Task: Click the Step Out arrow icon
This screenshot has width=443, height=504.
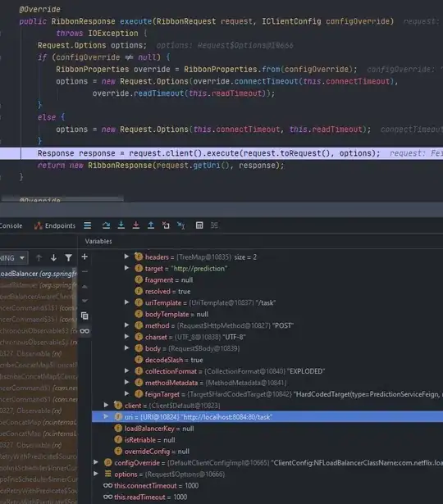Action: [151, 225]
